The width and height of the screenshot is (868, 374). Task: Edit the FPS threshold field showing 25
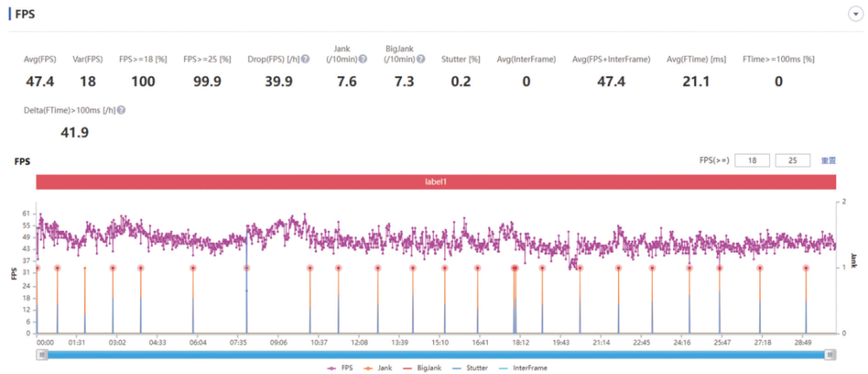793,161
